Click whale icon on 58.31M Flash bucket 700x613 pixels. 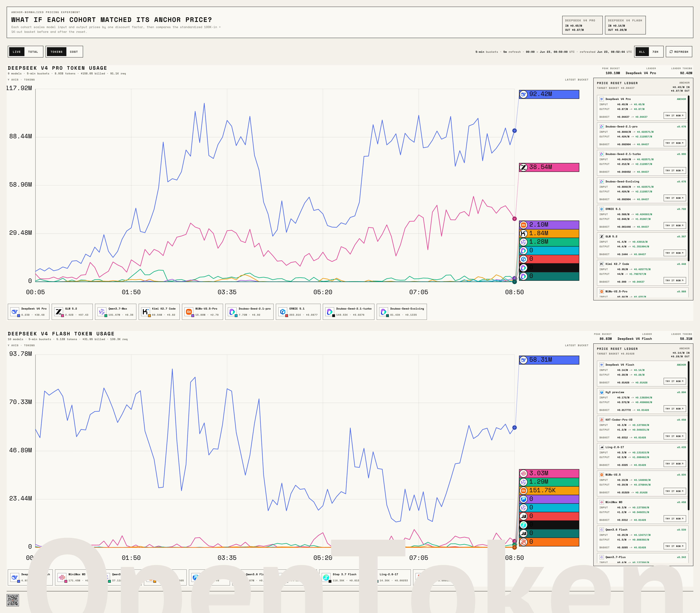click(x=523, y=360)
